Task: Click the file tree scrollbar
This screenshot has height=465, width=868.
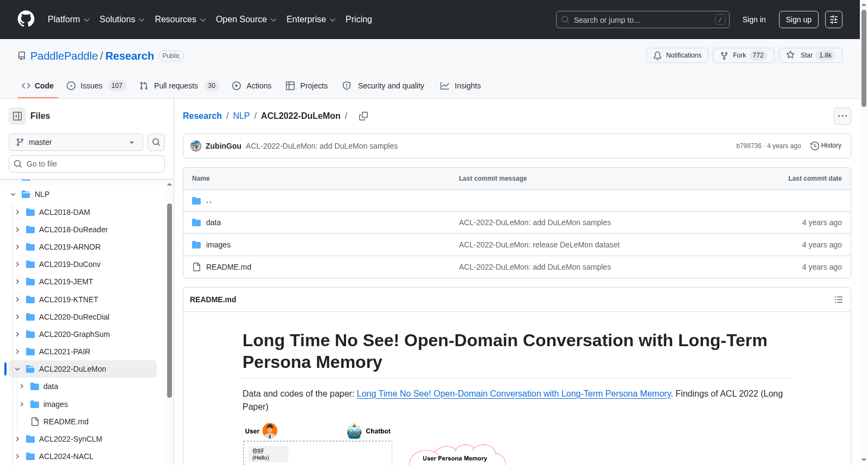Action: [x=169, y=301]
